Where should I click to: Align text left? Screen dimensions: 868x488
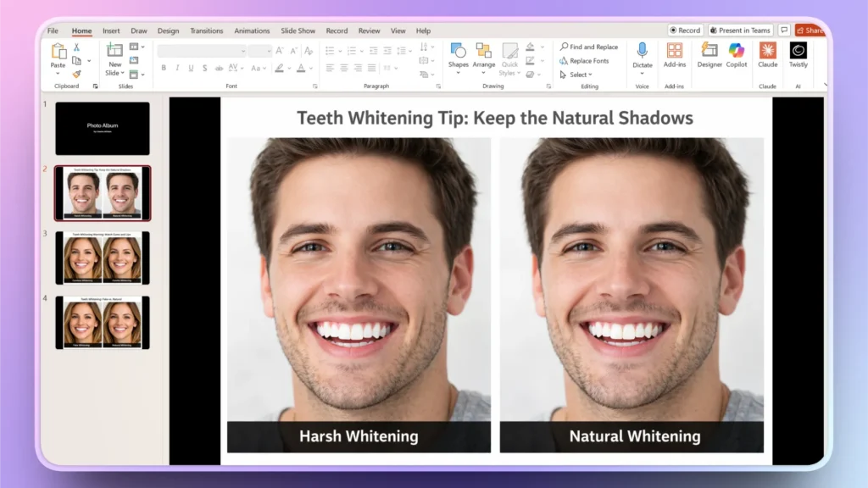[x=330, y=68]
